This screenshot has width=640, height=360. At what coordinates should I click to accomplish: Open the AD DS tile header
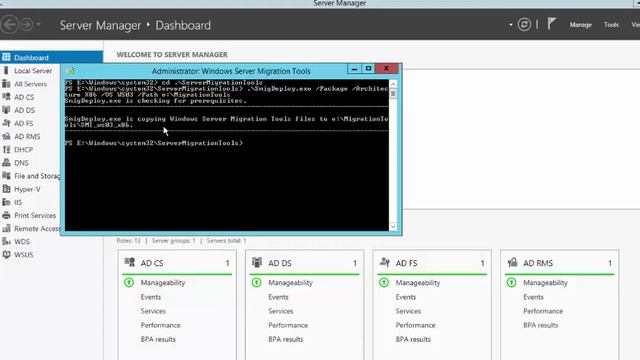coord(304,263)
